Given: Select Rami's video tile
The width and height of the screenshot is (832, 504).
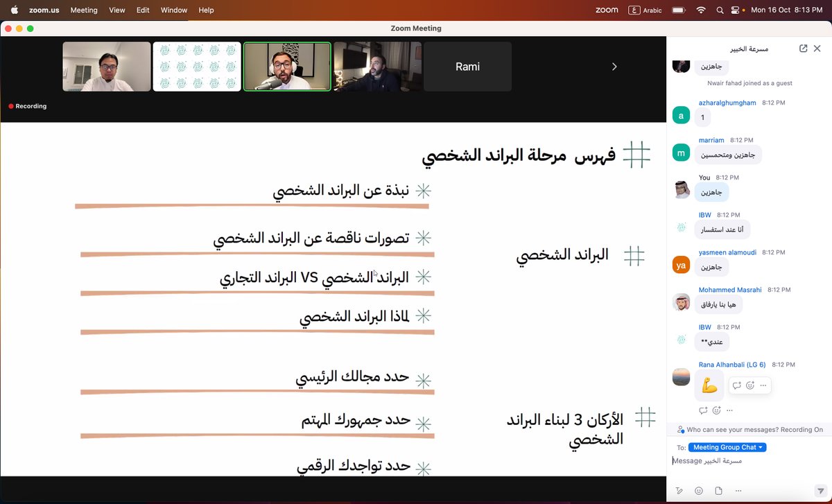Looking at the screenshot, I should [467, 67].
